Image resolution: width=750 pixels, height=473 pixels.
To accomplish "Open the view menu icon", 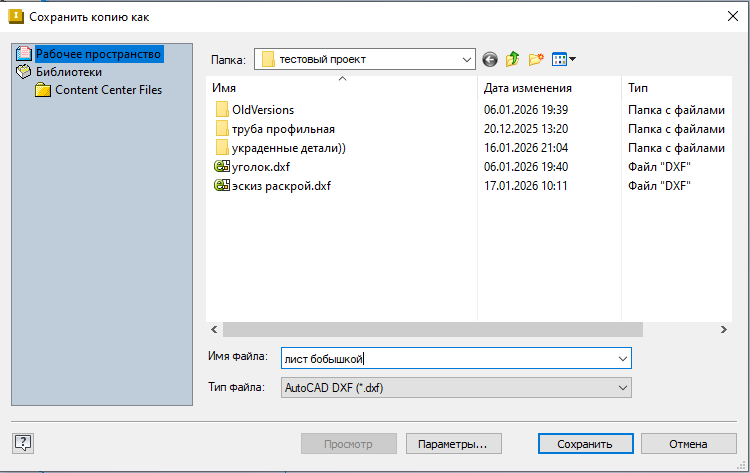I will point(563,59).
